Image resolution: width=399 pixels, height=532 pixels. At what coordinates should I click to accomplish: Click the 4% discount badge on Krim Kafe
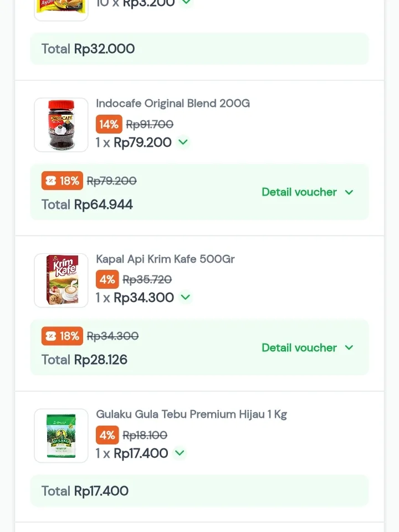coord(107,279)
